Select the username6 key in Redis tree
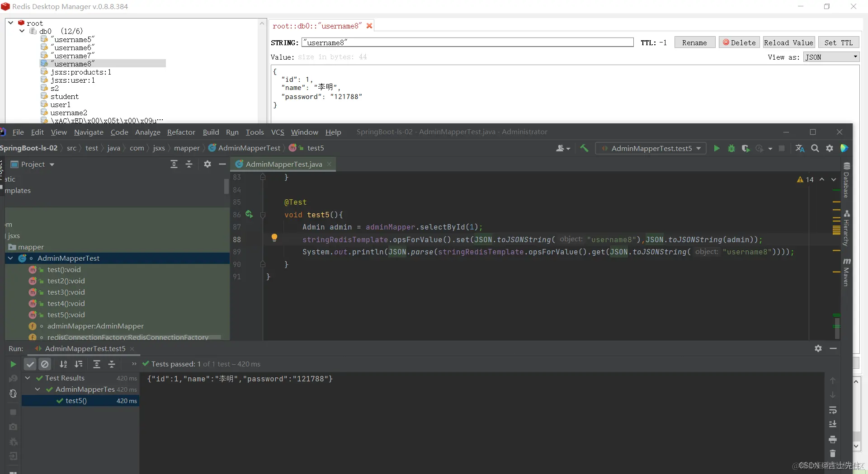 point(72,47)
